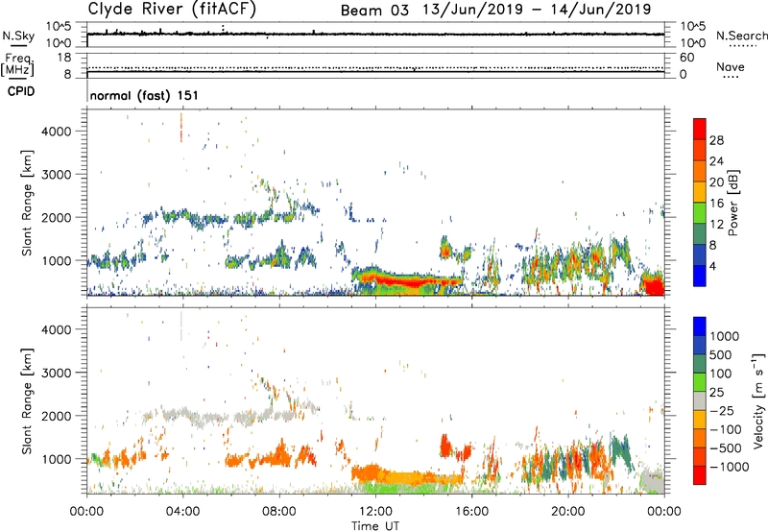Click 'Slant Range [km]' label of power panel
The height and width of the screenshot is (532, 768).
[x=27, y=203]
